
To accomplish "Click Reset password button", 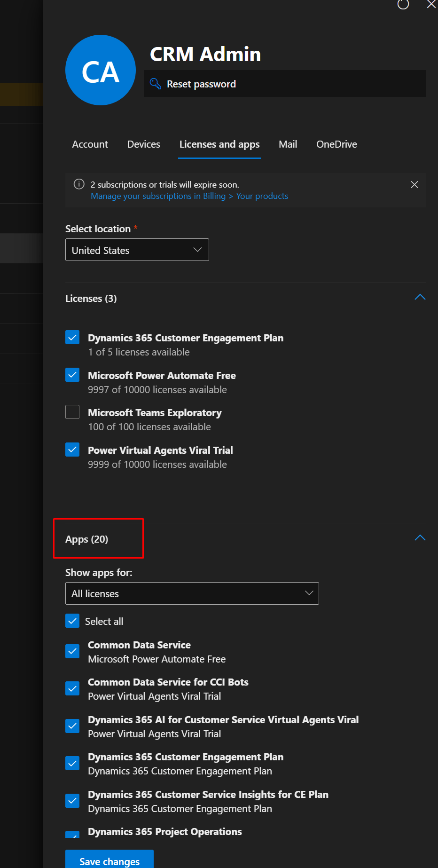I will coord(285,84).
